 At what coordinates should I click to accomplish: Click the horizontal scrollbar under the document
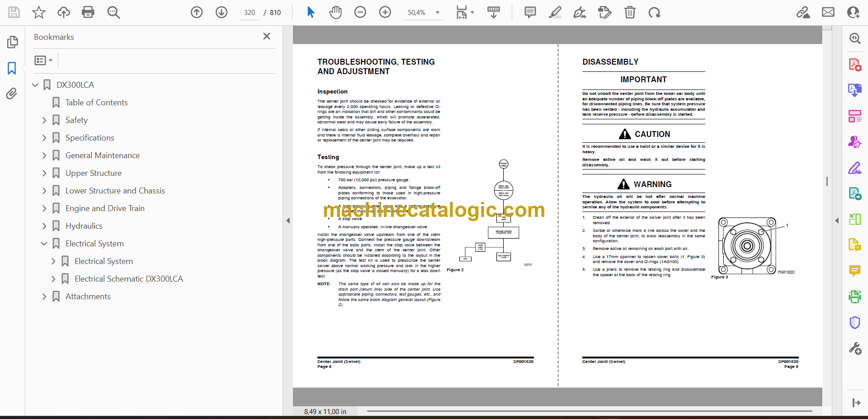click(x=590, y=411)
